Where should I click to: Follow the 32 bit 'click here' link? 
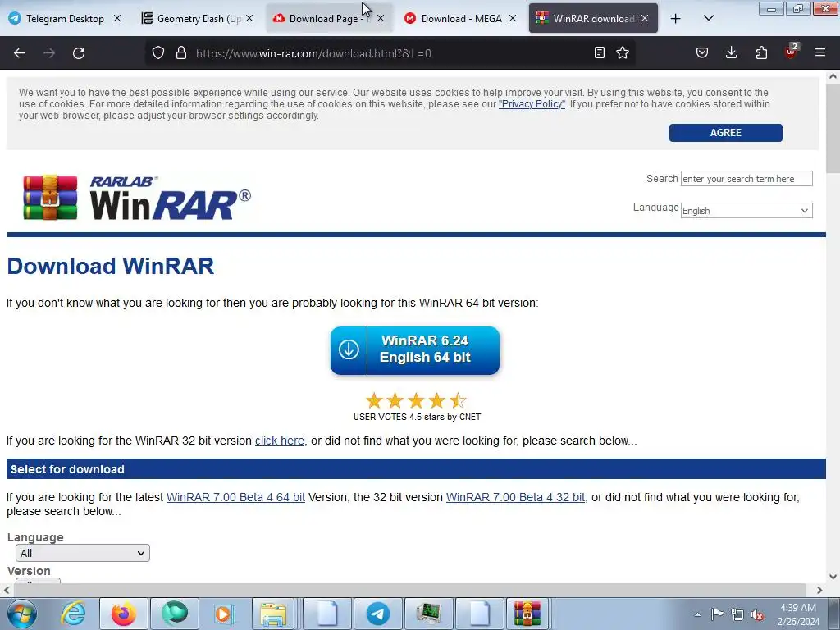(x=280, y=441)
